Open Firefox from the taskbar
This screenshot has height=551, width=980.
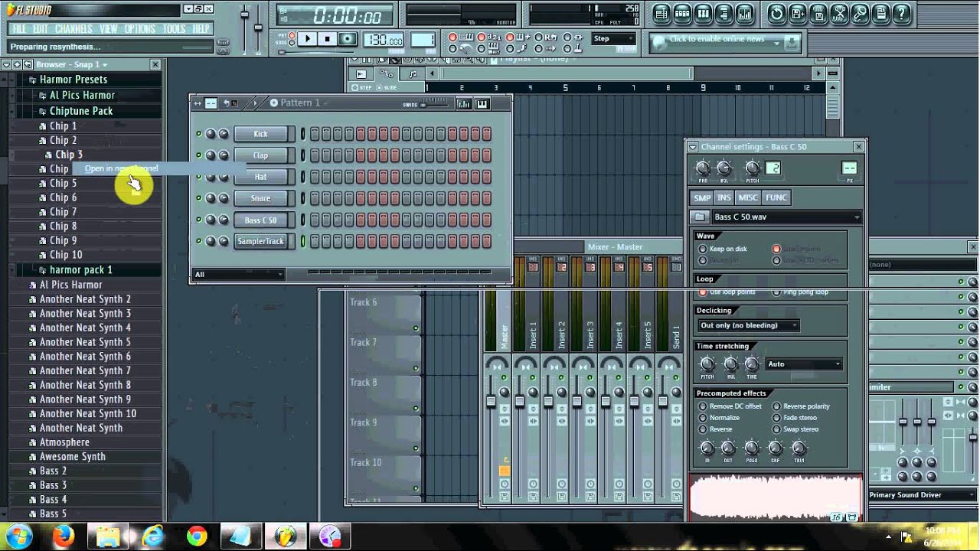click(x=64, y=536)
